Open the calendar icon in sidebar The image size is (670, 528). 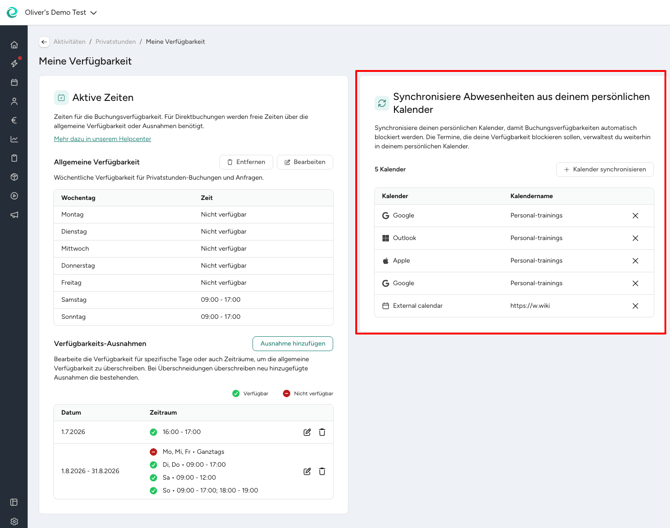pos(14,82)
